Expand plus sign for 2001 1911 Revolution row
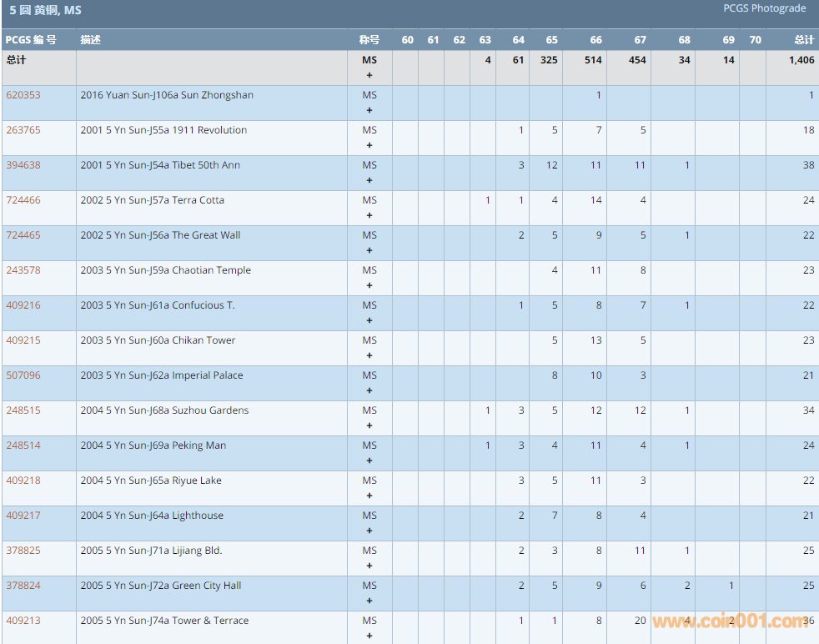Viewport: 819px width, 644px height. click(x=369, y=145)
